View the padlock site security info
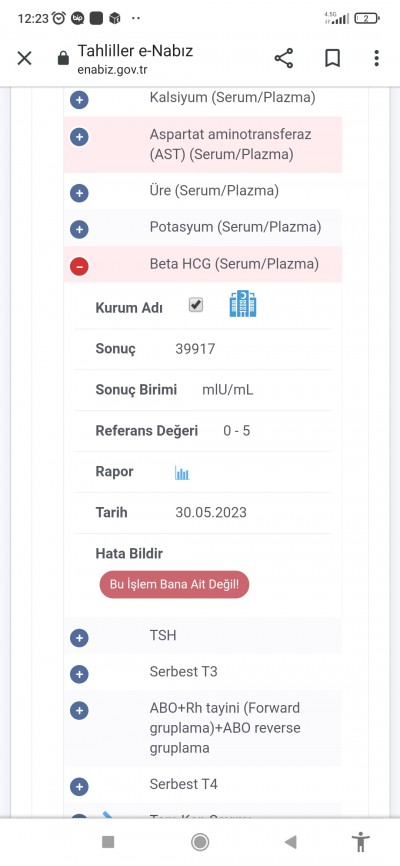Viewport: 400px width, 866px height. (x=64, y=58)
